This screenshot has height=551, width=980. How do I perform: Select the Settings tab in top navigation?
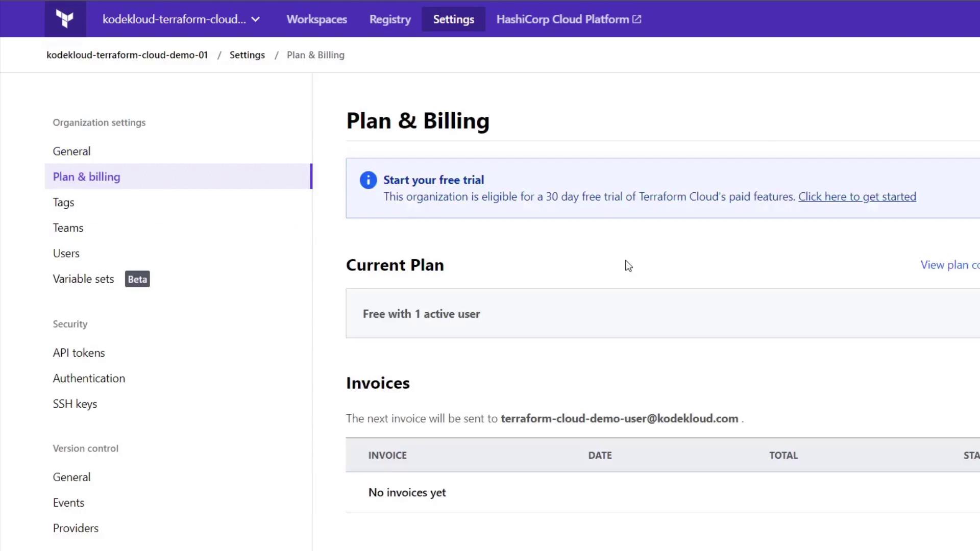click(453, 19)
